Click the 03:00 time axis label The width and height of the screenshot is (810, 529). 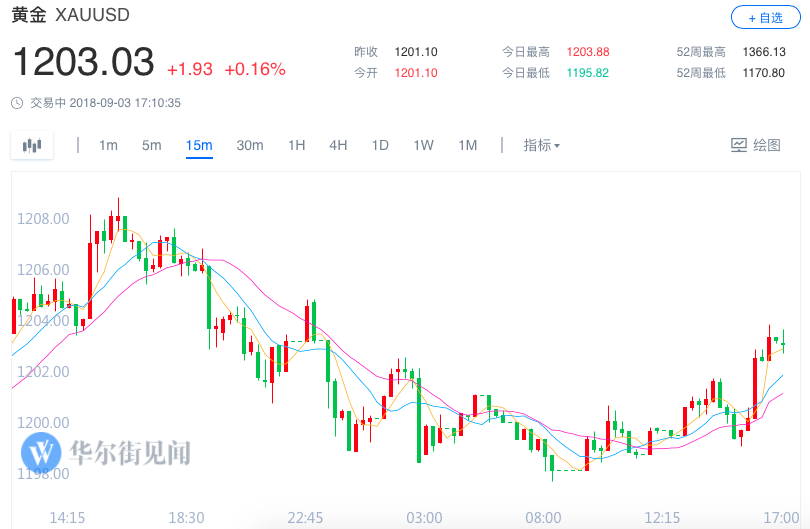click(424, 518)
